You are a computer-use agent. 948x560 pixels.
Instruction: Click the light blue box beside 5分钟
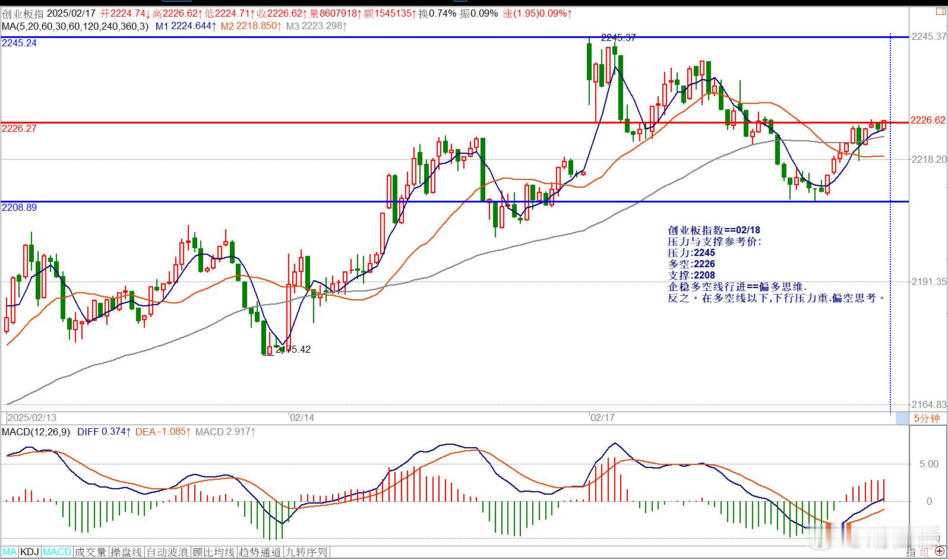tap(902, 418)
